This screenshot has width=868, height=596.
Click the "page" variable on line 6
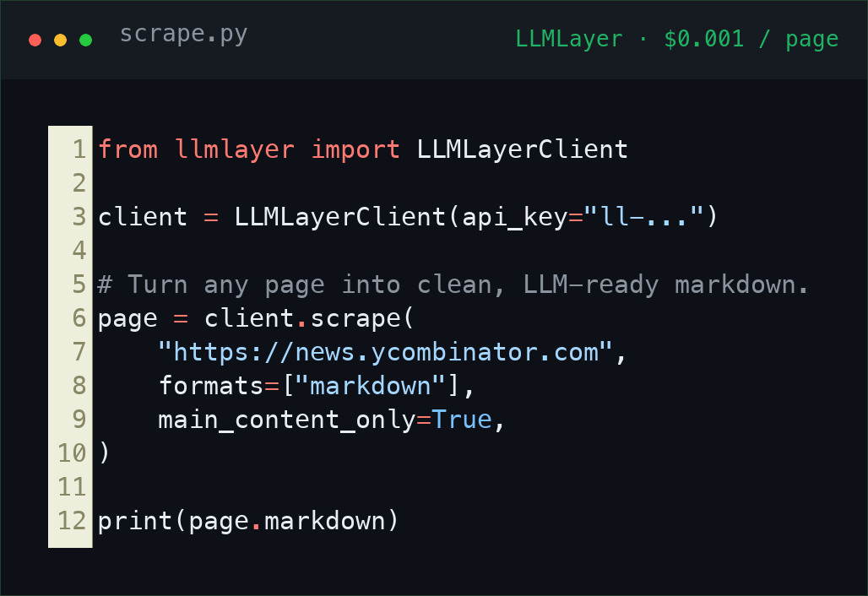127,319
